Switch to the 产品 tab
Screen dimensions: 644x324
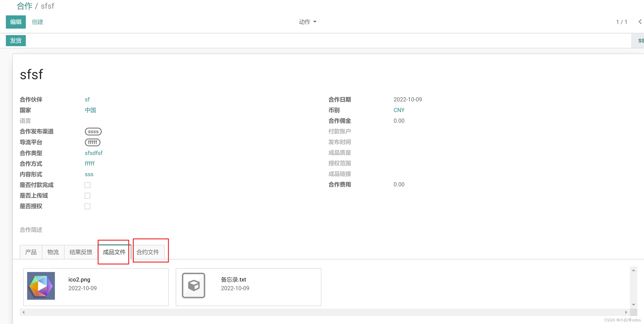coord(31,252)
